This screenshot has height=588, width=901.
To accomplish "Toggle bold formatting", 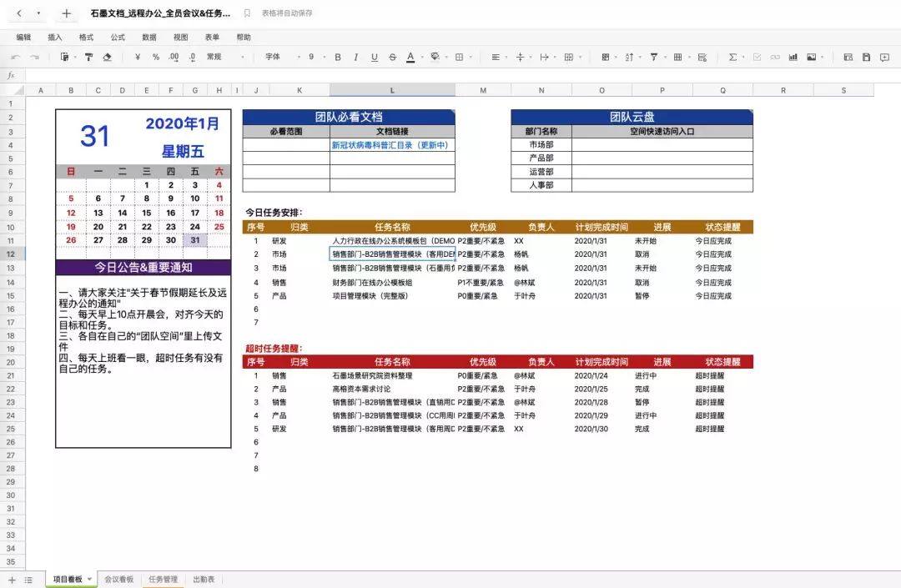I will (x=338, y=58).
